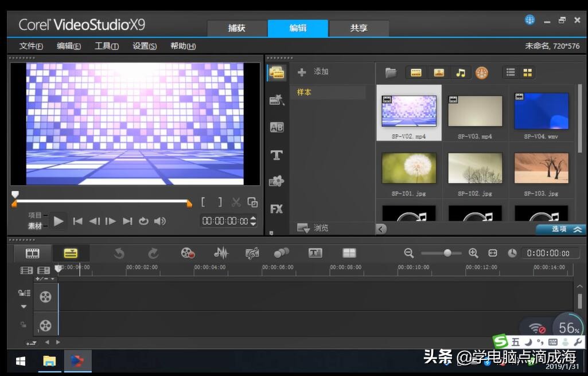Image resolution: width=588 pixels, height=376 pixels.
Task: Open the Transition (AB) library
Action: click(277, 128)
